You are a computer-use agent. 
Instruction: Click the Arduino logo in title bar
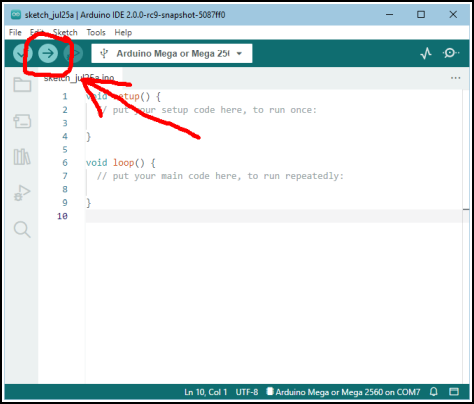tap(16, 15)
